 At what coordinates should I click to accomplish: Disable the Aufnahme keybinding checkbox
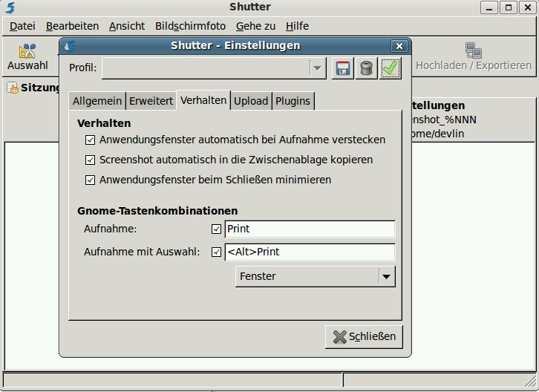pos(216,229)
